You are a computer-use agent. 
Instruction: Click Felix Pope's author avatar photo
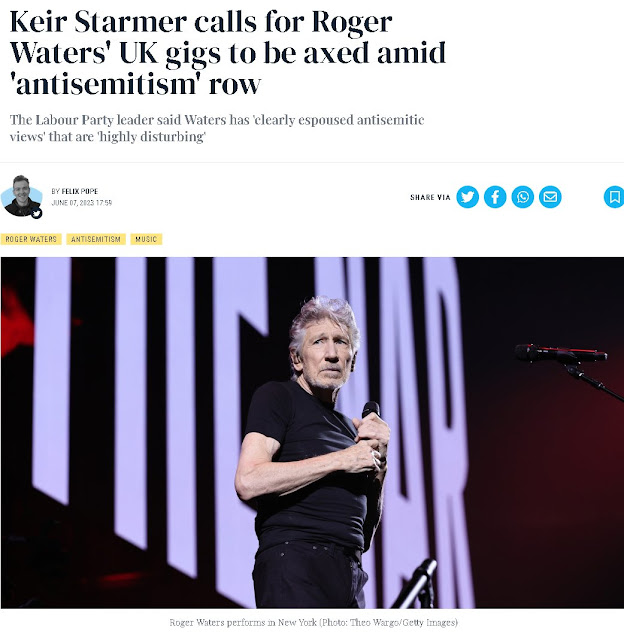[x=21, y=196]
